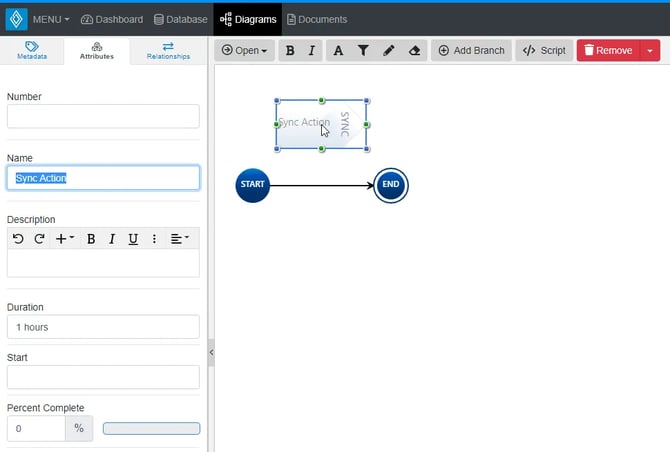Image resolution: width=670 pixels, height=452 pixels.
Task: Select the Sync Action node
Action: click(x=321, y=125)
